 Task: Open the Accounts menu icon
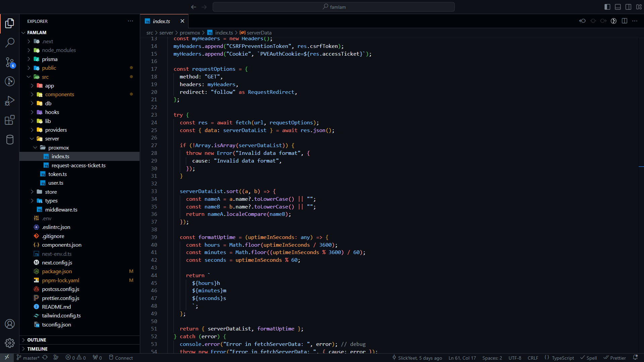(10, 324)
